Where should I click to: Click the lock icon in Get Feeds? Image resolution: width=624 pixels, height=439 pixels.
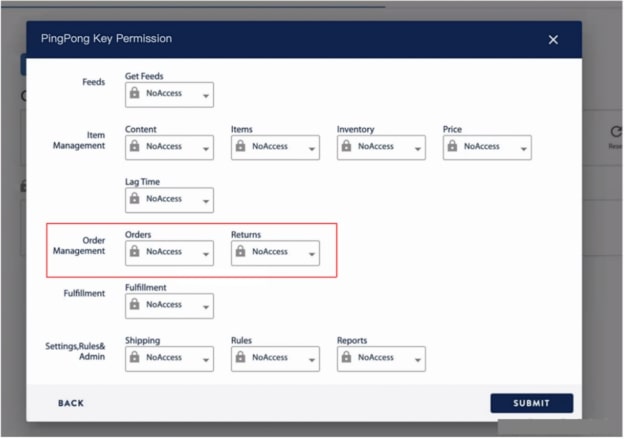coord(135,93)
